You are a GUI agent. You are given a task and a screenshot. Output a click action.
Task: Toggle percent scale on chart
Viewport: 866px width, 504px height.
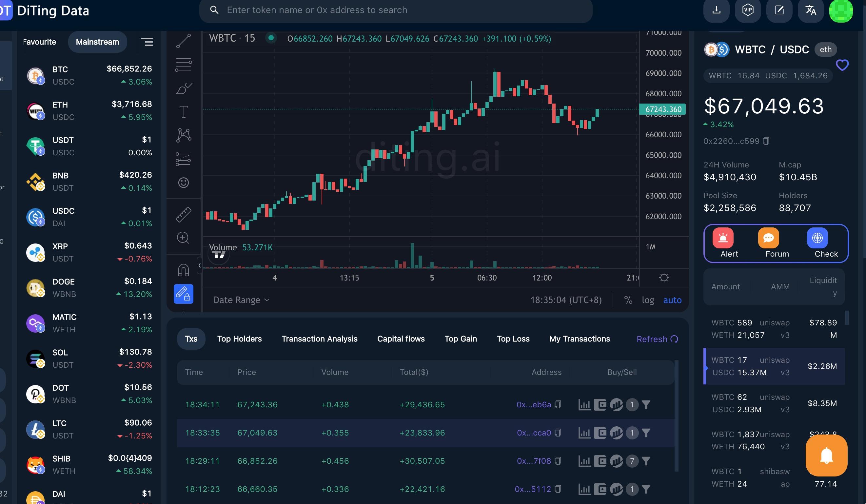pos(628,300)
